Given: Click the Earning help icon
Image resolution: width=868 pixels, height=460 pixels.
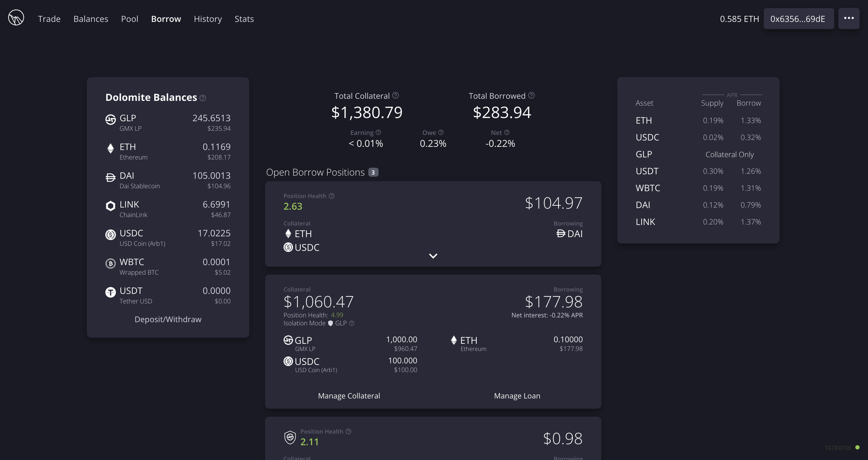Looking at the screenshot, I should click(378, 133).
